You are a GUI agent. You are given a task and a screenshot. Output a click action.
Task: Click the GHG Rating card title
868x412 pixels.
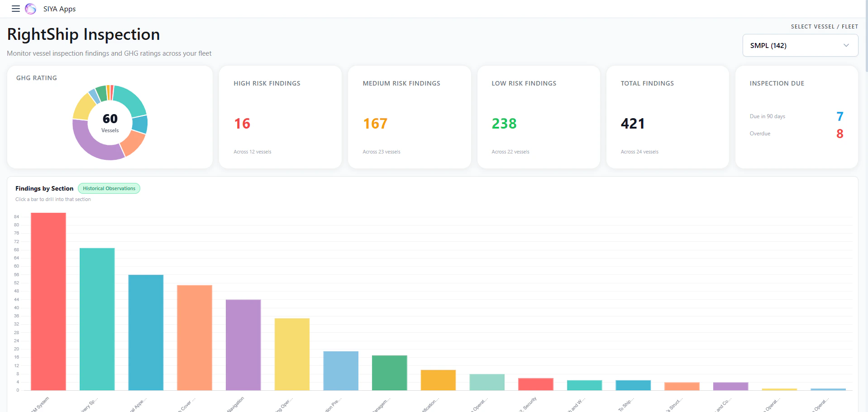[37, 78]
